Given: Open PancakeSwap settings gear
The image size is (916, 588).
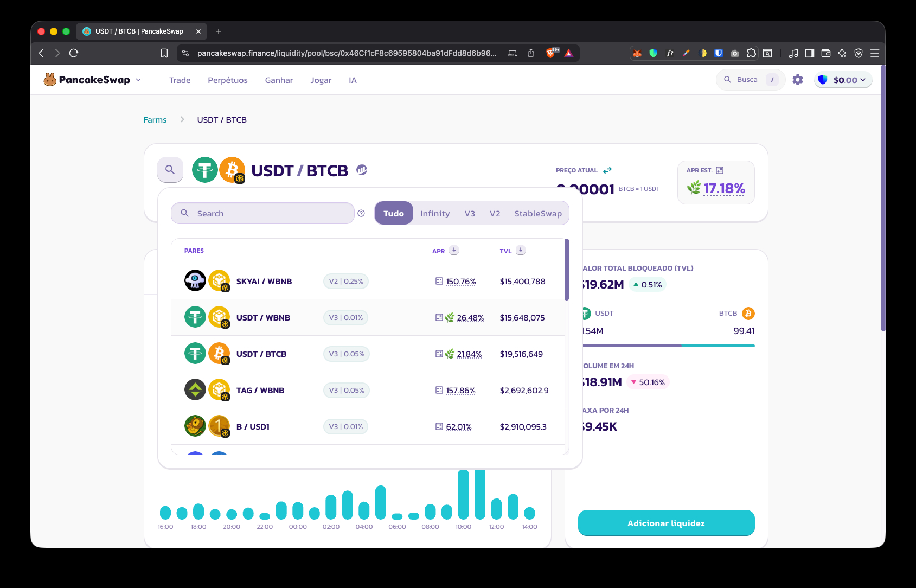Looking at the screenshot, I should point(798,80).
